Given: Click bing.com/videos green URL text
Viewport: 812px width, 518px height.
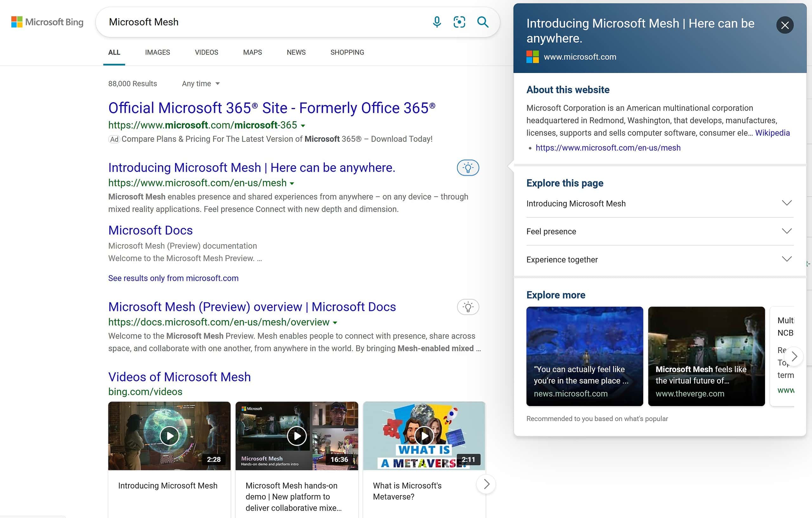Looking at the screenshot, I should [x=145, y=391].
